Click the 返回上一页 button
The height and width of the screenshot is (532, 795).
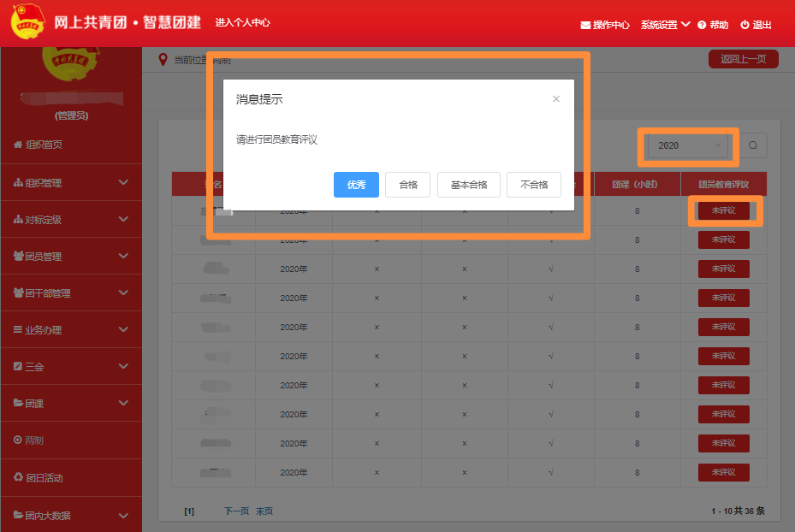[743, 59]
